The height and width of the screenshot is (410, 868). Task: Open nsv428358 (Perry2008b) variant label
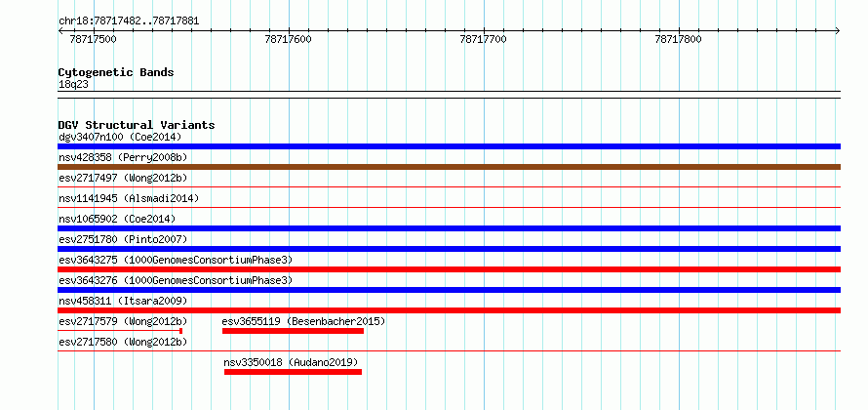pos(123,157)
